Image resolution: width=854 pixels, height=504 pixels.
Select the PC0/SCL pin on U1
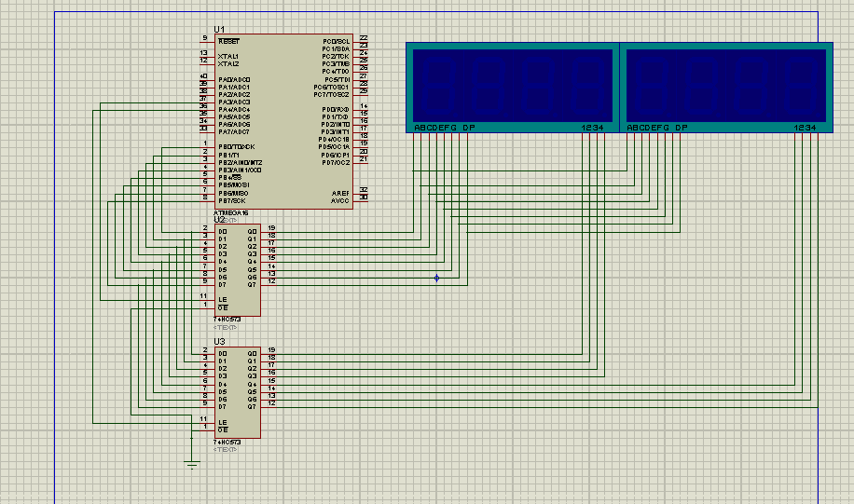pyautogui.click(x=362, y=42)
